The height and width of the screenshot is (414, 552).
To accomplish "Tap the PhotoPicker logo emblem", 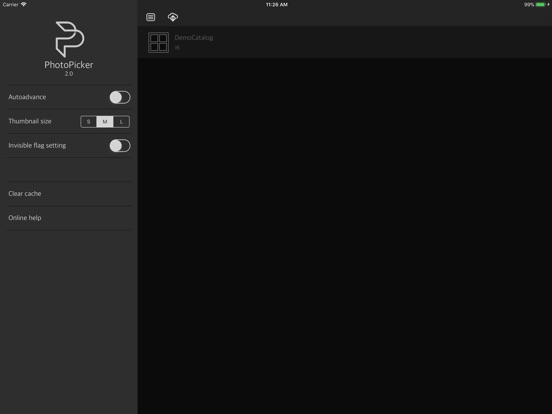I will [69, 39].
